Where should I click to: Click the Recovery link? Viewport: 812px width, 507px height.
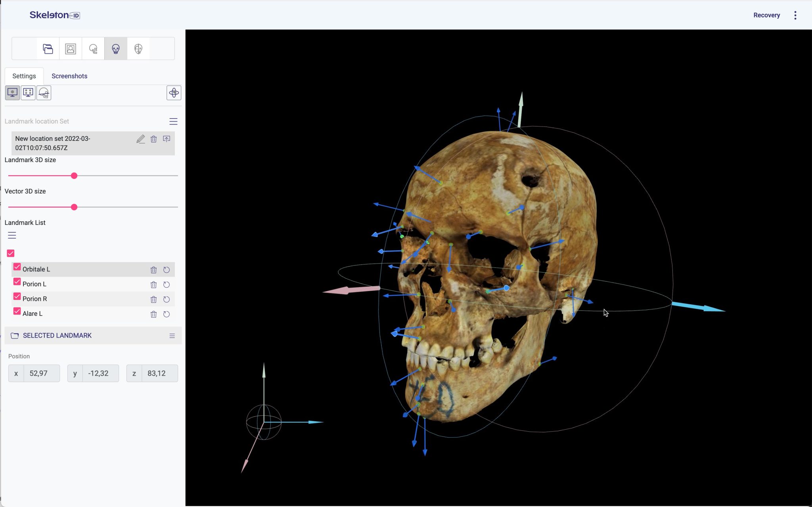766,15
